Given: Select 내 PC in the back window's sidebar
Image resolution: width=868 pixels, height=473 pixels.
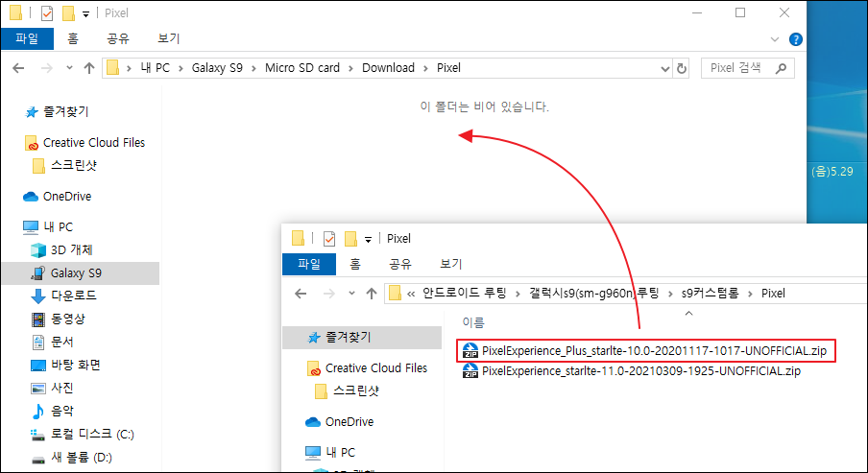Looking at the screenshot, I should 59,227.
